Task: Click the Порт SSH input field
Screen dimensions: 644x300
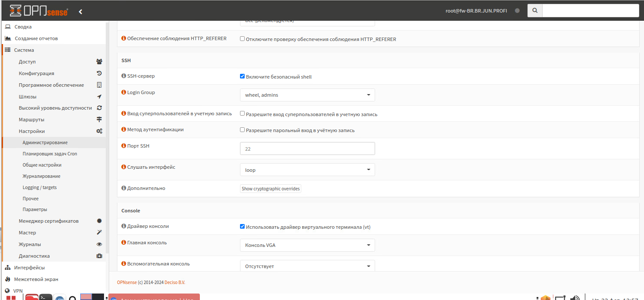Action: coord(307,148)
